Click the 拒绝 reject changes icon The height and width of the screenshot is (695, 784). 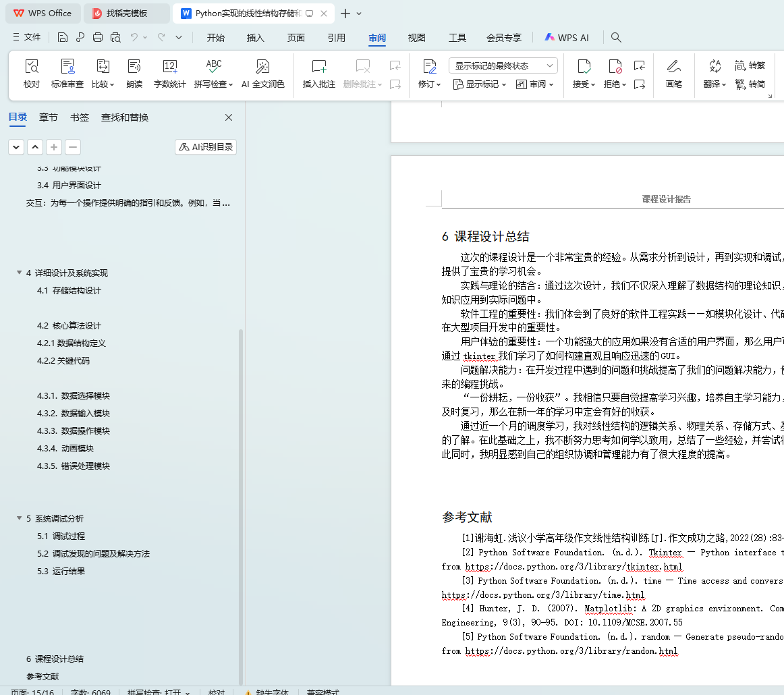(615, 67)
